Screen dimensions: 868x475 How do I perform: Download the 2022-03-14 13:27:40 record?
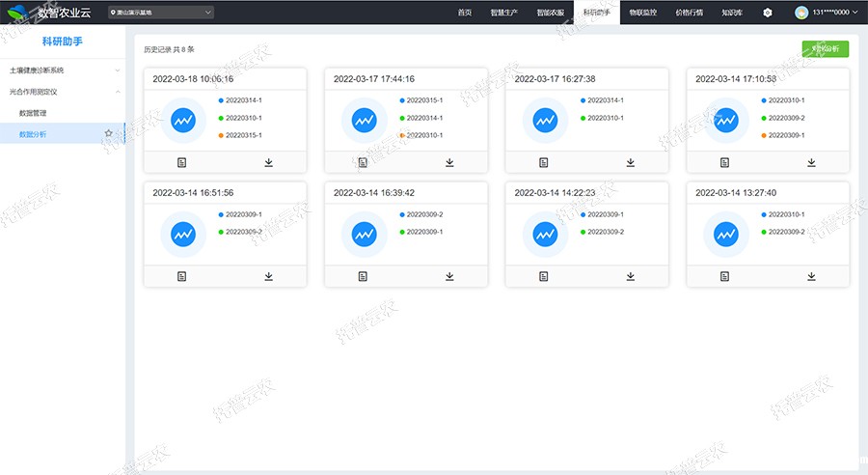point(811,276)
